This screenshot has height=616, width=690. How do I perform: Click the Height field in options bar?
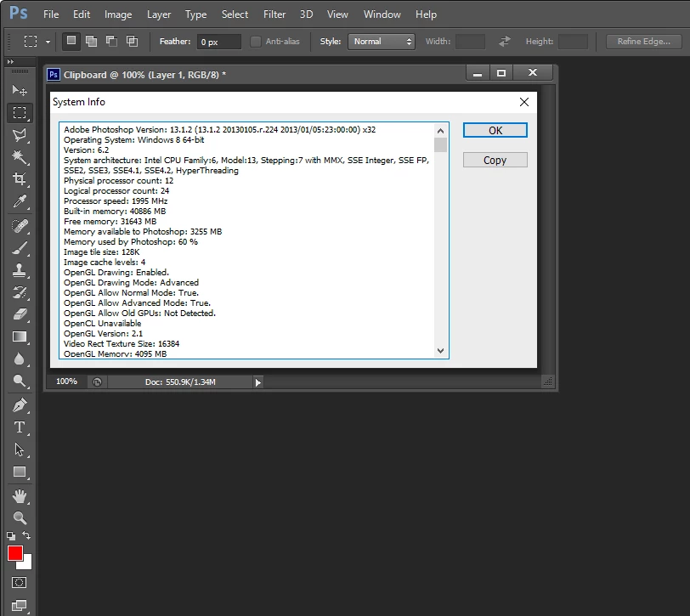point(573,42)
